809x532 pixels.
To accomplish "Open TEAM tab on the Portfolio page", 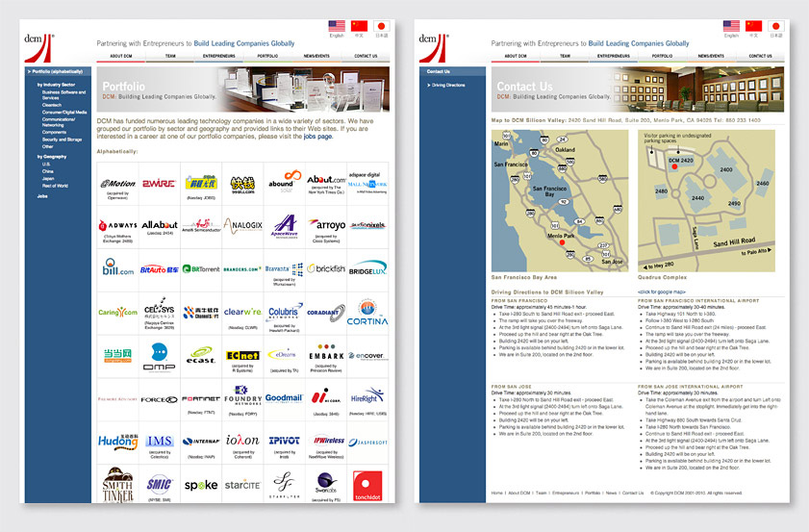I will click(170, 56).
